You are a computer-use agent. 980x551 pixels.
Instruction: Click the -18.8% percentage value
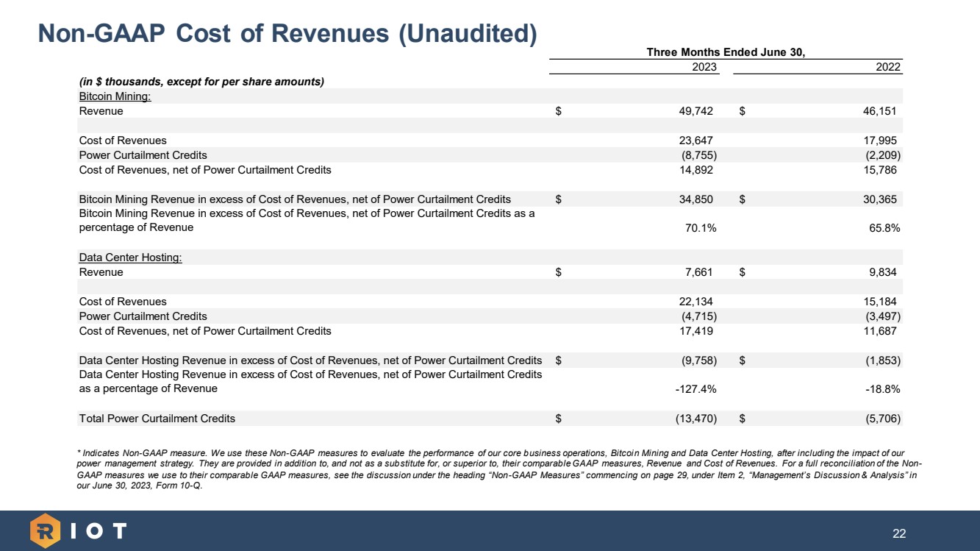click(x=882, y=389)
